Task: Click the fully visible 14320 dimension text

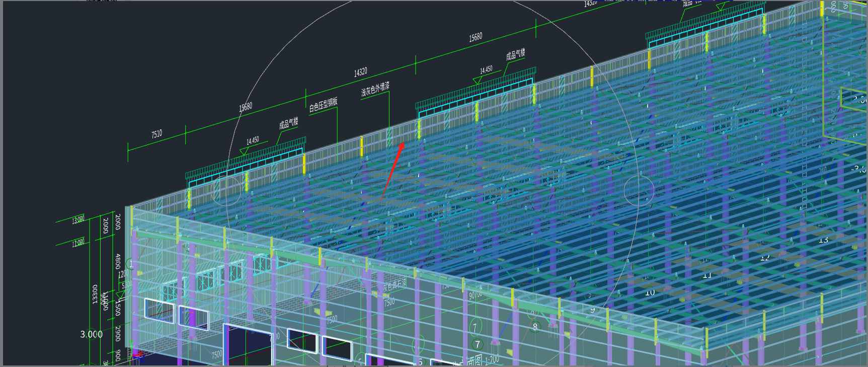Action: click(x=360, y=72)
